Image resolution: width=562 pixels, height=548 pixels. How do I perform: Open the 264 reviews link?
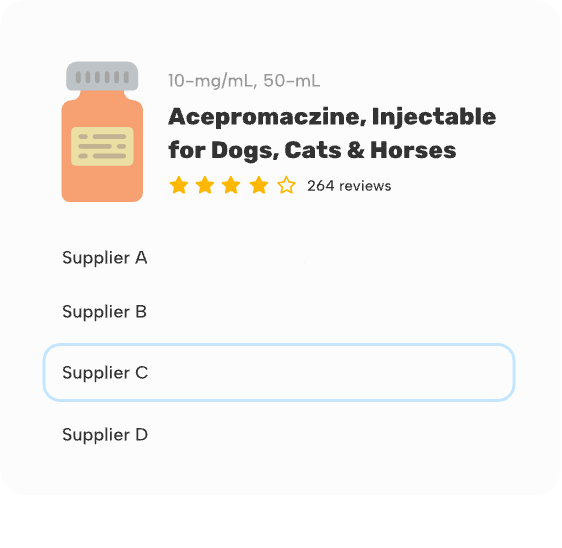tap(349, 186)
